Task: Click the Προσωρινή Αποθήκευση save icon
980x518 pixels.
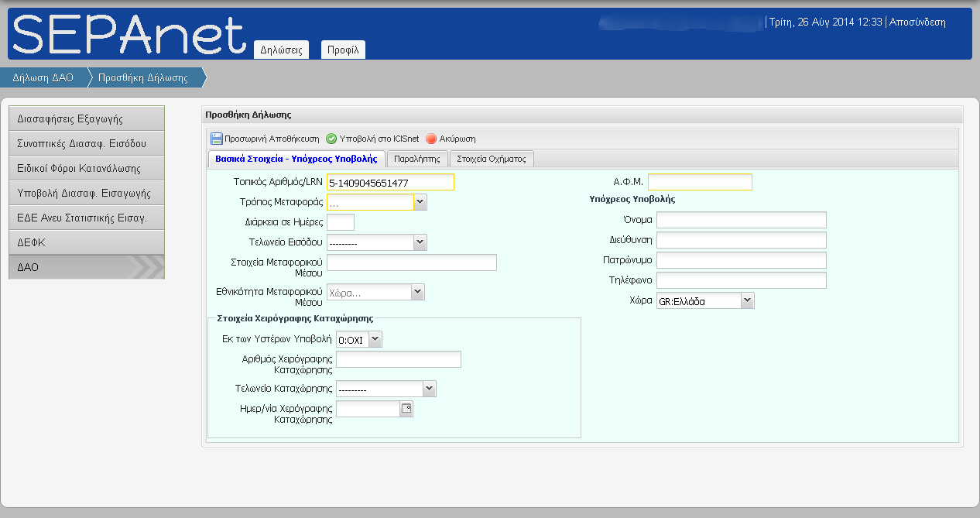Action: [x=217, y=139]
